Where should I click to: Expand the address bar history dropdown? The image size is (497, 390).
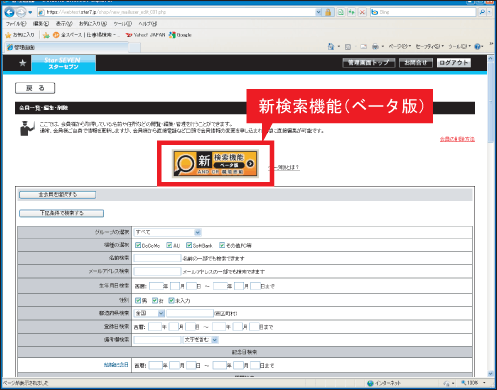(x=319, y=12)
